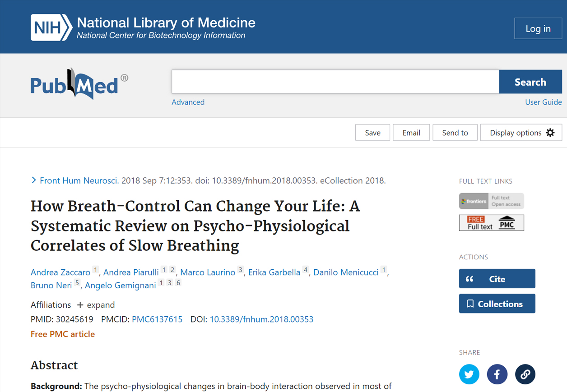Add article to Collections
The image size is (567, 392).
pyautogui.click(x=497, y=304)
